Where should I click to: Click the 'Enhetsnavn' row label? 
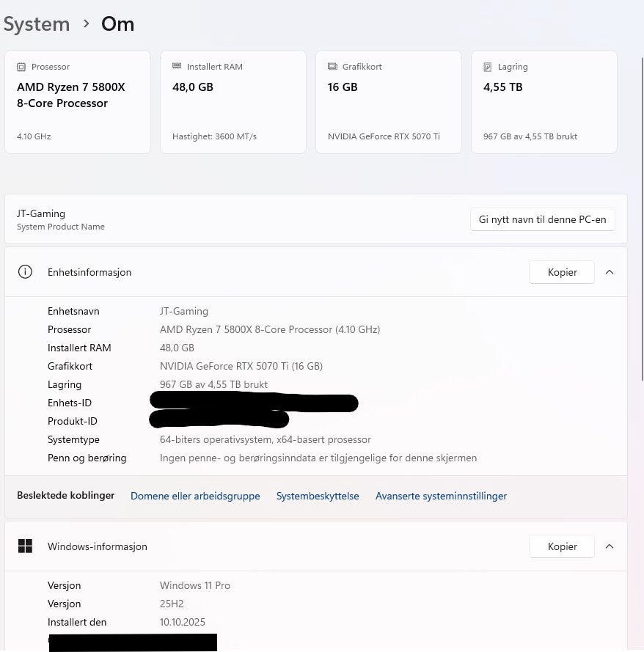click(73, 311)
